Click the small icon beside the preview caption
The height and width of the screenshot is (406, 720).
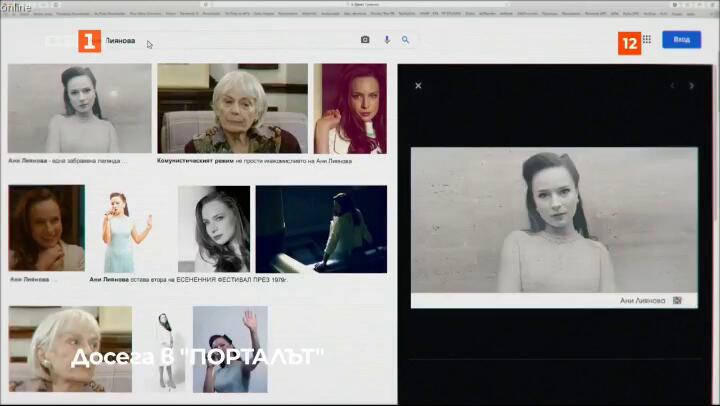(x=677, y=300)
